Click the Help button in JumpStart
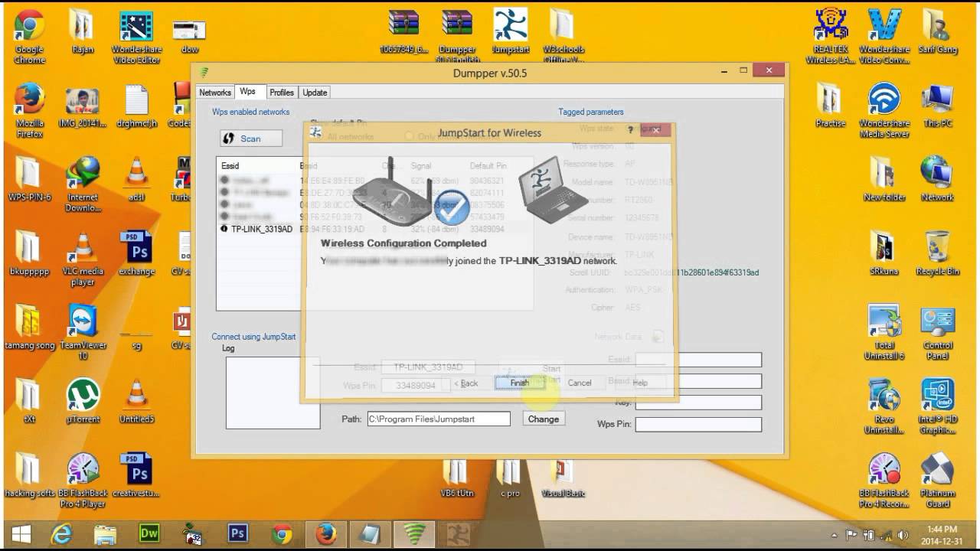The image size is (980, 551). pyautogui.click(x=640, y=383)
